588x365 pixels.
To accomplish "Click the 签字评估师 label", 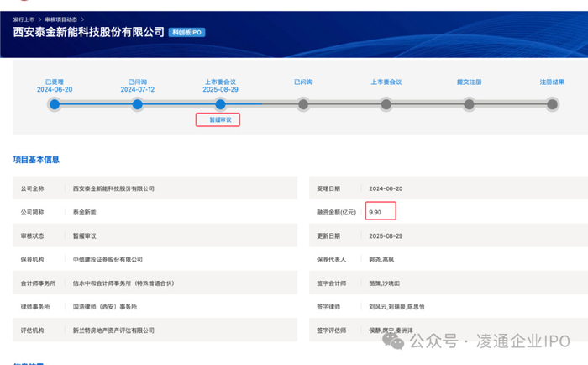I will [x=332, y=331].
